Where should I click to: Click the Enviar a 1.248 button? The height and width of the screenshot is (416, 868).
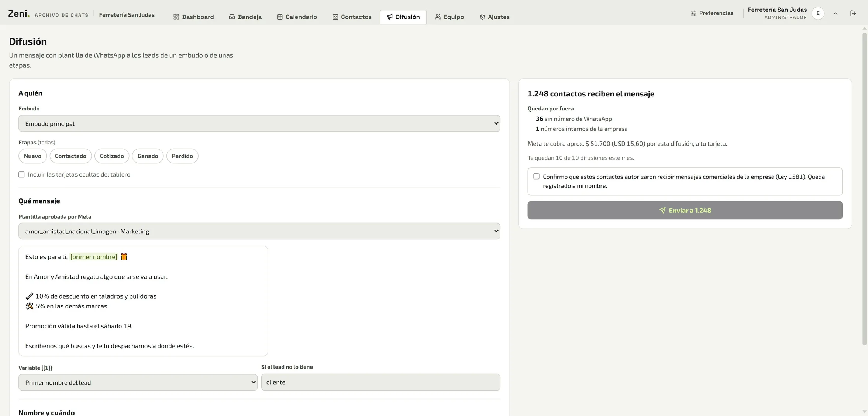[x=685, y=210]
